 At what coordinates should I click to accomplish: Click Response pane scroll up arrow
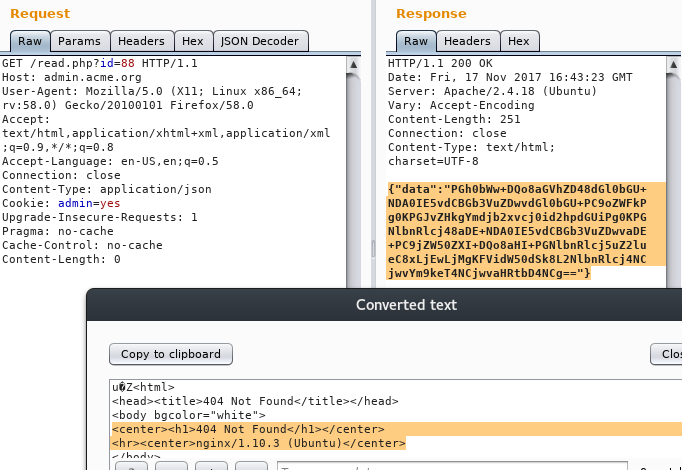point(673,65)
